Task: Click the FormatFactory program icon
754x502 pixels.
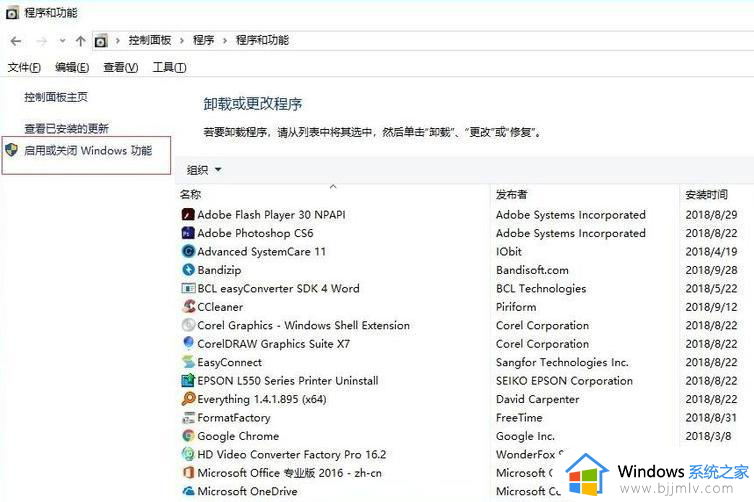Action: 188,417
